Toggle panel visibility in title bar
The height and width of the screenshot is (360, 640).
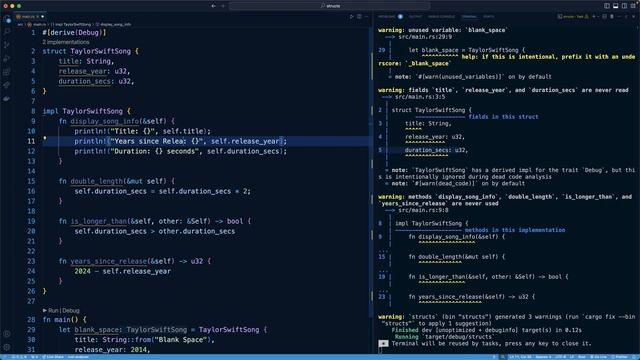tap(616, 6)
